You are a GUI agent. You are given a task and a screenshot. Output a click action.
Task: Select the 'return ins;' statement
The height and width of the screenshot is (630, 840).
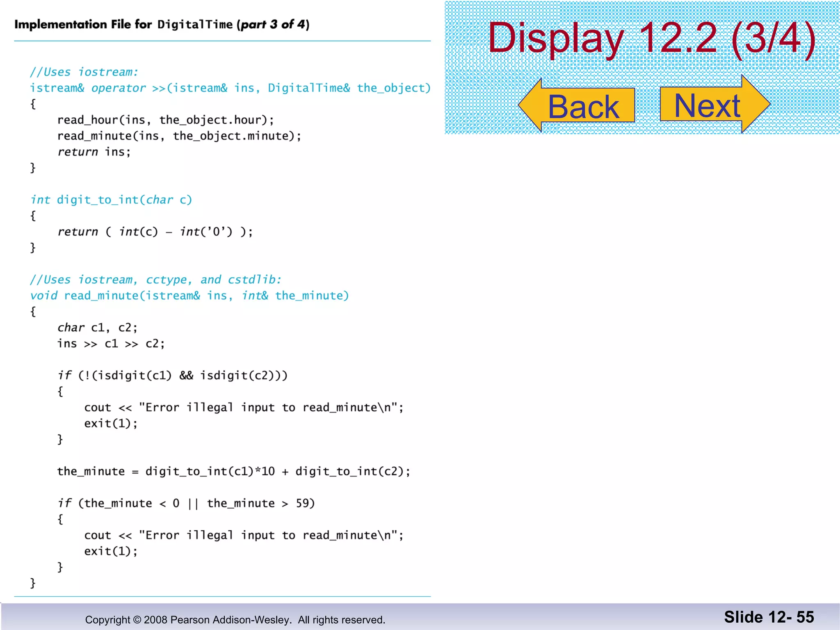94,152
